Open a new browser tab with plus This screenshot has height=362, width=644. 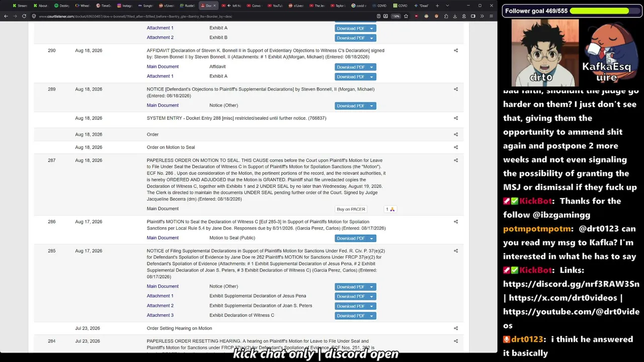coord(437,6)
